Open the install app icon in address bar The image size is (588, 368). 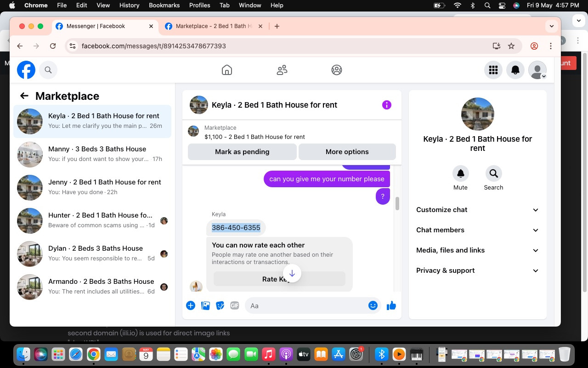(x=496, y=46)
